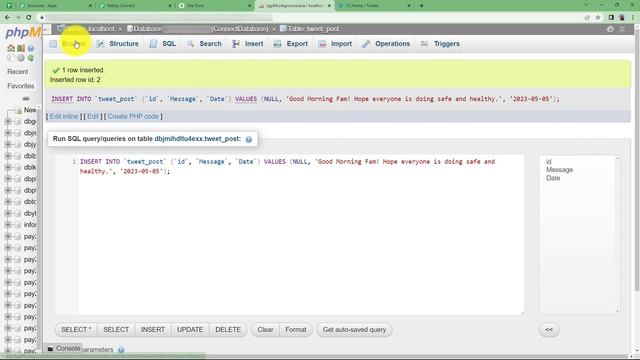Switch to the SQL tab

163,44
